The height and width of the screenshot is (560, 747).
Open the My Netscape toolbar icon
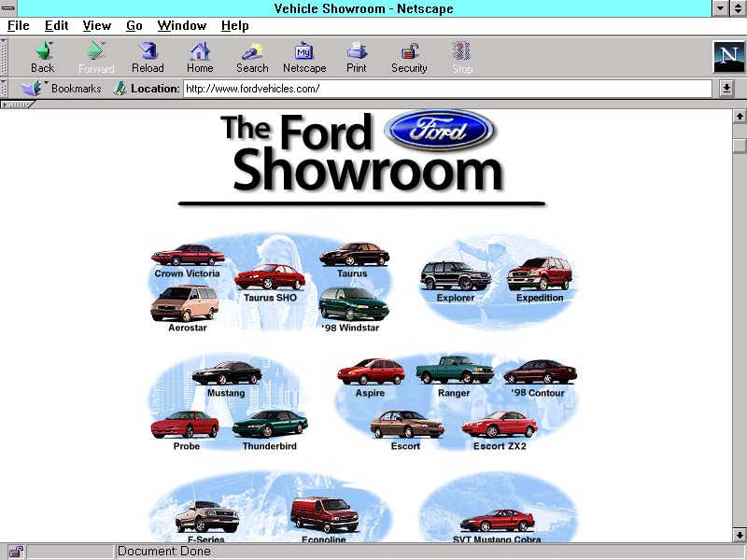tap(304, 51)
